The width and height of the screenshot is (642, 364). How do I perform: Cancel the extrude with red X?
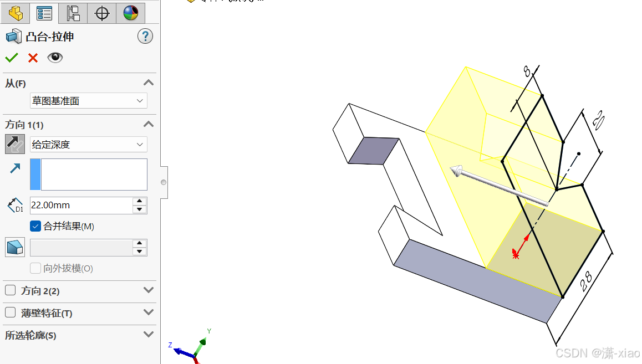click(33, 58)
